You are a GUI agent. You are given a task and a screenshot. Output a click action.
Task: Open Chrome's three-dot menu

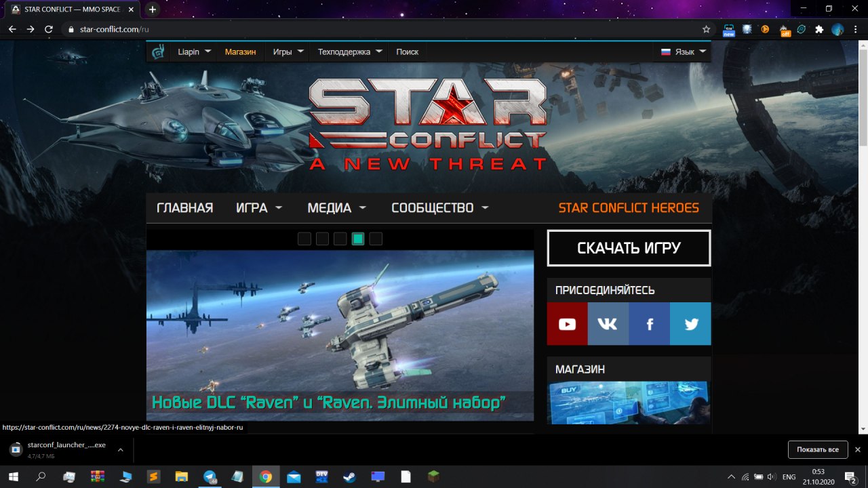(856, 29)
